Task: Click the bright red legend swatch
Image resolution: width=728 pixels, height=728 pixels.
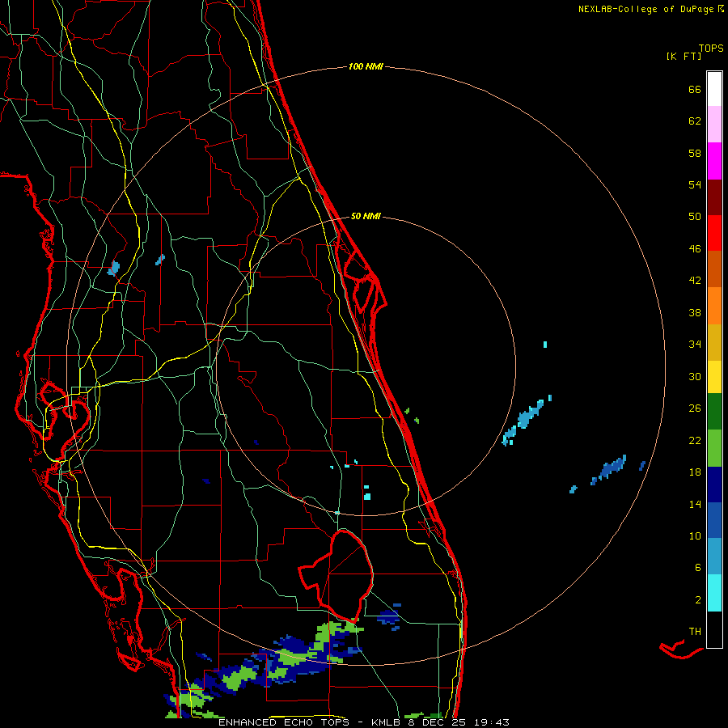Action: [714, 233]
